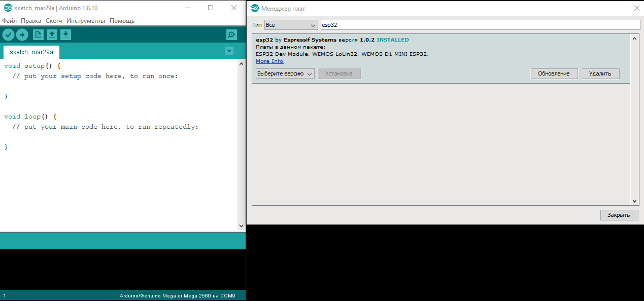This screenshot has width=644, height=301.
Task: Select the sketch_mar29a tab
Action: pyautogui.click(x=31, y=52)
